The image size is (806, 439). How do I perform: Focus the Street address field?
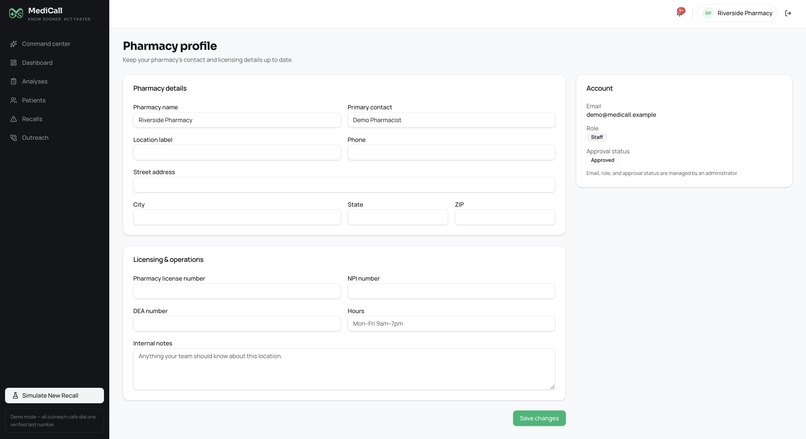point(344,185)
